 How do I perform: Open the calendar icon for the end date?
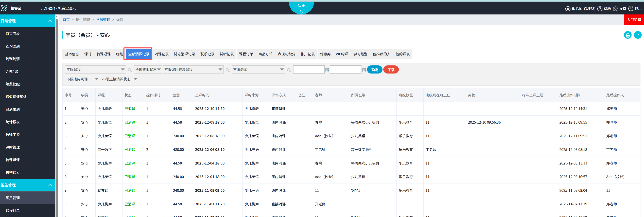(364, 70)
